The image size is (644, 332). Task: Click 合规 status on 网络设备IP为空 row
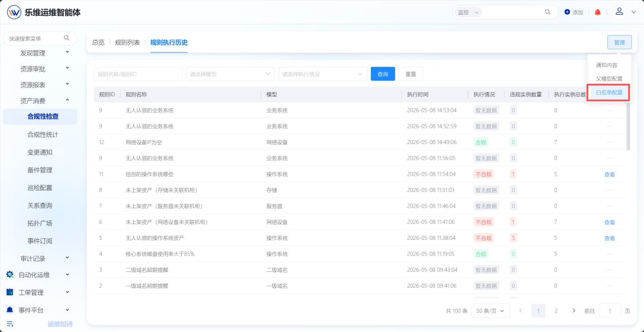481,142
